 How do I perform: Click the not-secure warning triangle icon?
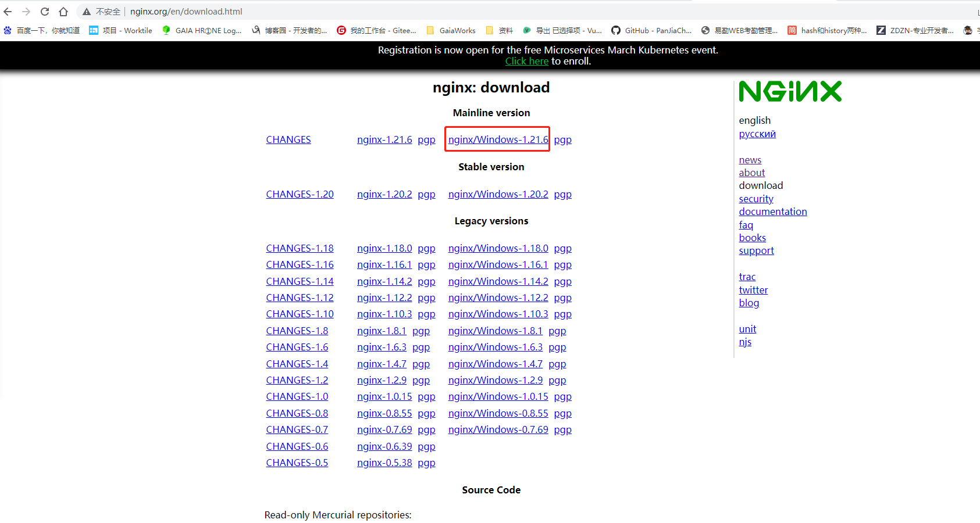tap(87, 12)
